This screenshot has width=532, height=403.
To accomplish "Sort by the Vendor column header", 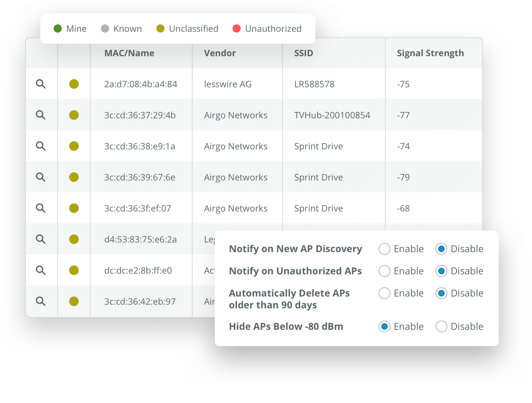I will pos(220,53).
